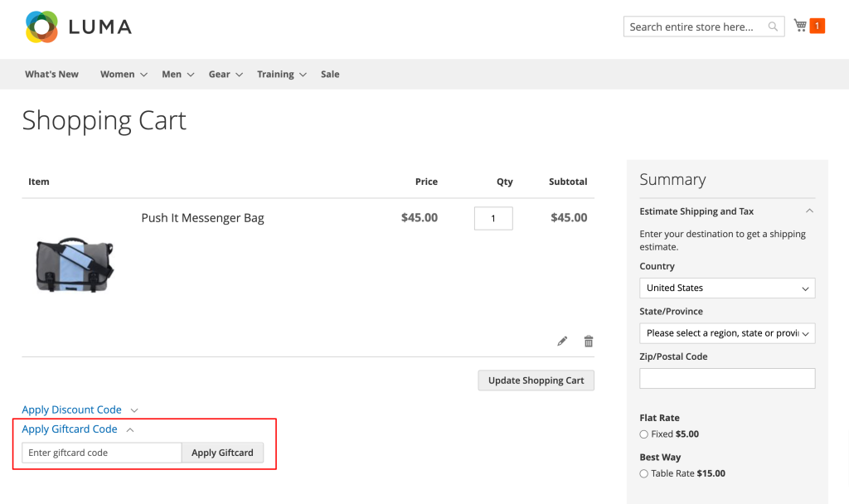Delete the item using the trash icon

(589, 341)
